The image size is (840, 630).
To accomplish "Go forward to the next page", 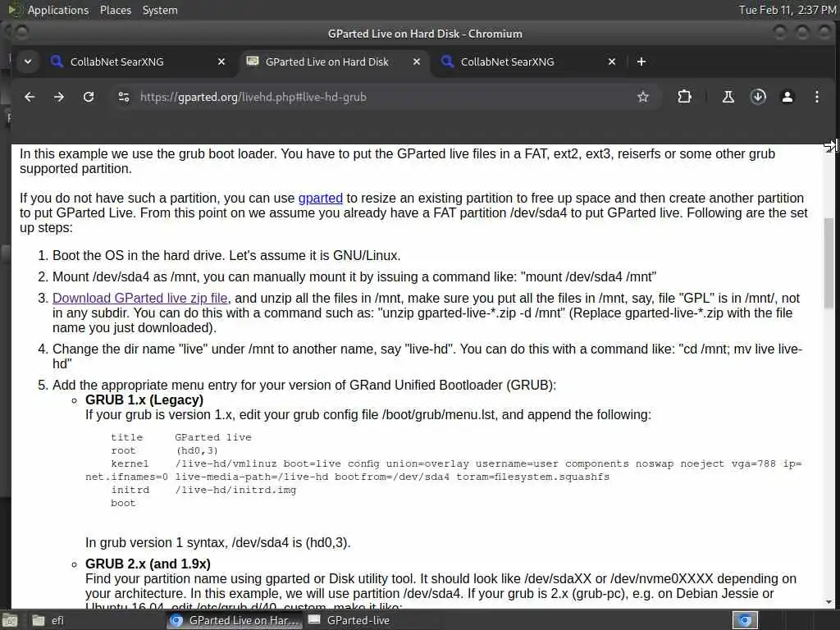I will click(x=59, y=97).
